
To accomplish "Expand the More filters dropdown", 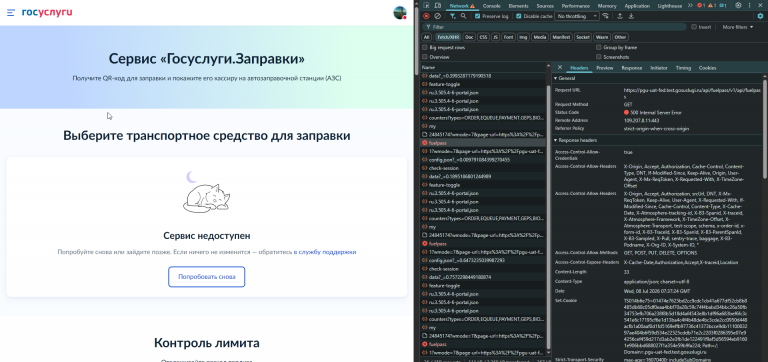I will 738,27.
